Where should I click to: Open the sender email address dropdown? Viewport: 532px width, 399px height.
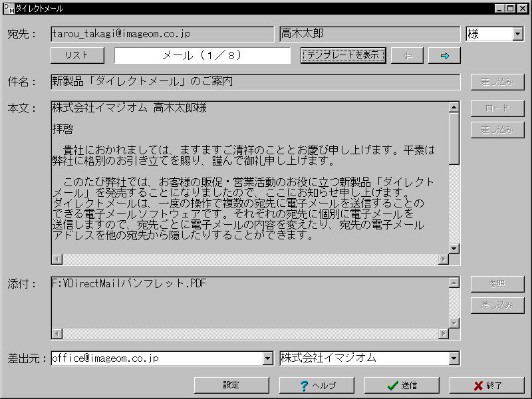pos(268,358)
